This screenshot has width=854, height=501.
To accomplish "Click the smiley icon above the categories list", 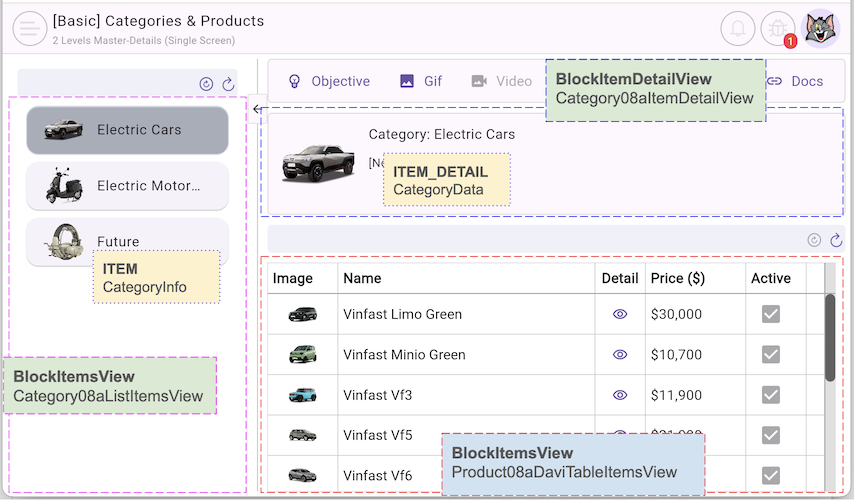I will coord(207,85).
